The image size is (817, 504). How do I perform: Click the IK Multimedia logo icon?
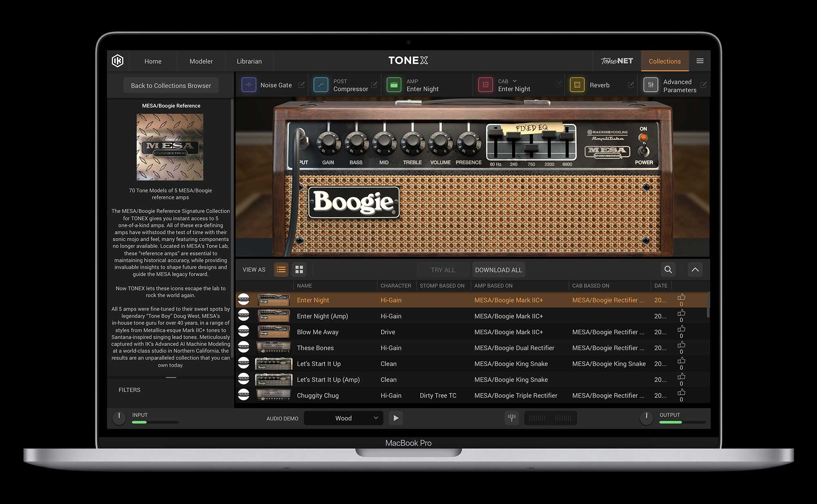point(118,61)
